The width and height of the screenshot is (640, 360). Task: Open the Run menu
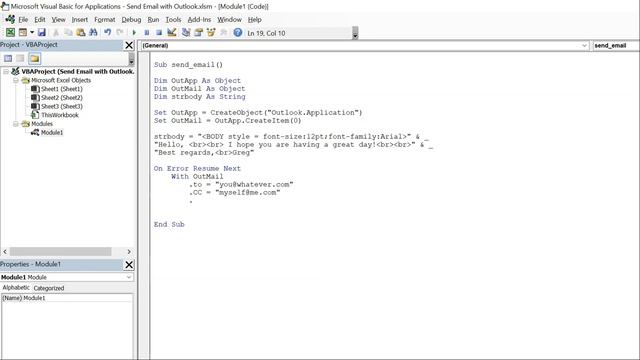point(153,20)
